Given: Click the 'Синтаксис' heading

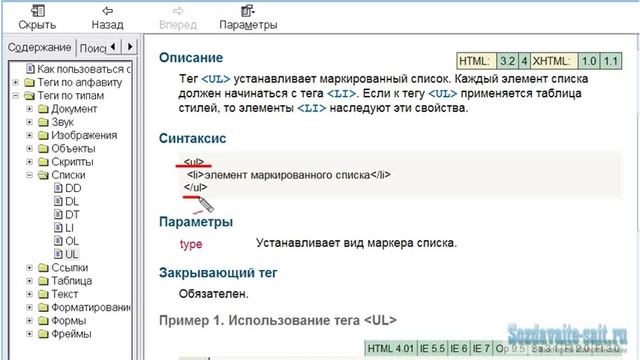Looking at the screenshot, I should (x=192, y=138).
